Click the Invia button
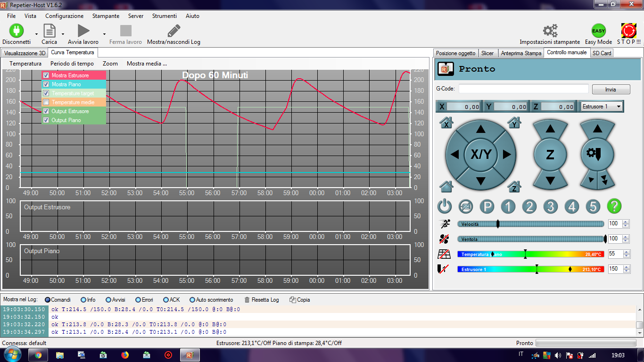 click(611, 90)
